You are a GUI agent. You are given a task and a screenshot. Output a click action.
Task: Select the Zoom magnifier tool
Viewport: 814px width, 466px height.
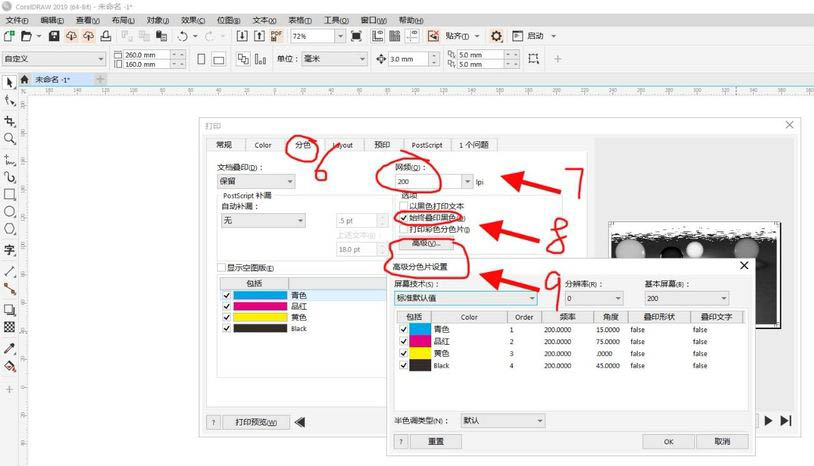click(9, 139)
